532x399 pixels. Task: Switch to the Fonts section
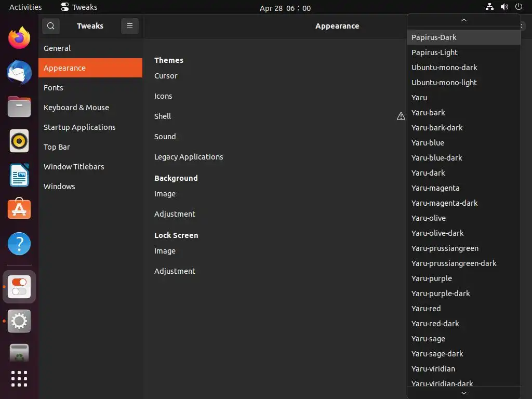(54, 88)
